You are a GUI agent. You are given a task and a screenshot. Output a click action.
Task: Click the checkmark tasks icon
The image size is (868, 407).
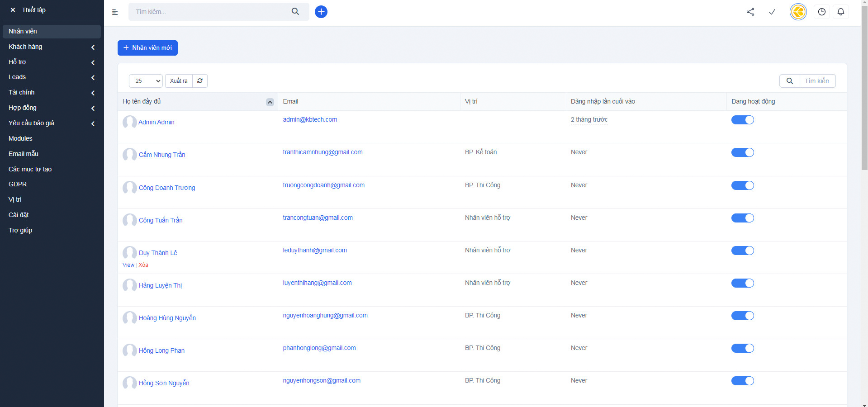point(772,12)
